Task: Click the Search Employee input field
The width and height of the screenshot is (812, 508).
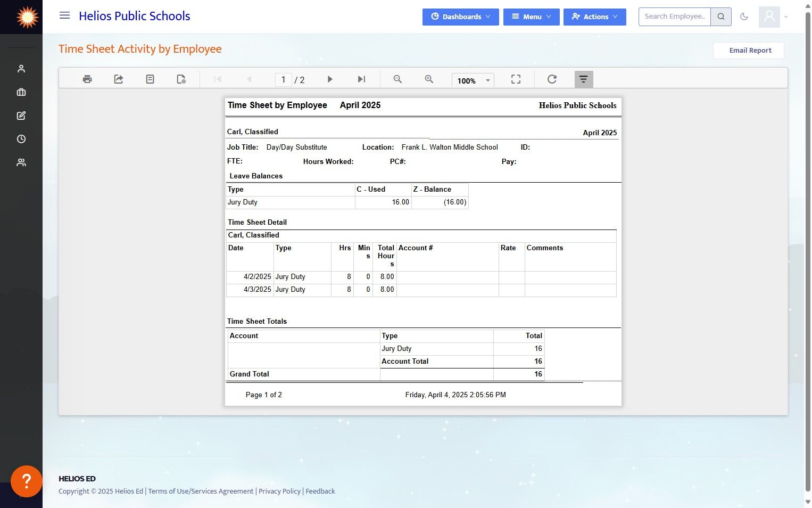Action: [x=674, y=17]
